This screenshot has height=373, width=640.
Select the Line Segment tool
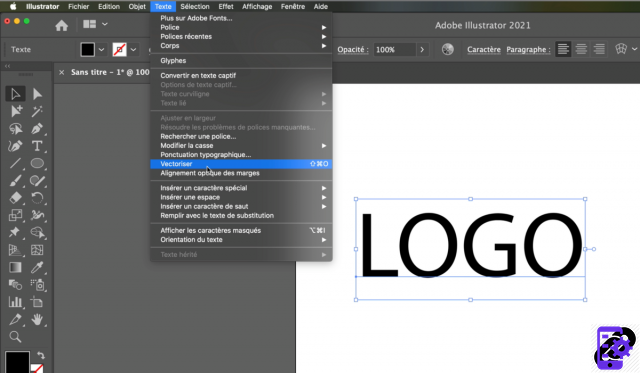[x=16, y=163]
